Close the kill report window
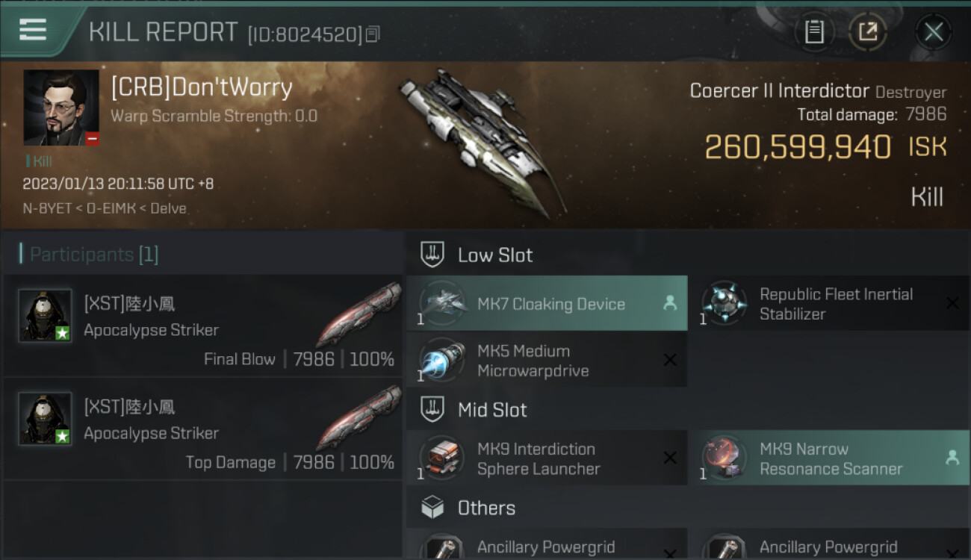The width and height of the screenshot is (971, 560). point(933,31)
